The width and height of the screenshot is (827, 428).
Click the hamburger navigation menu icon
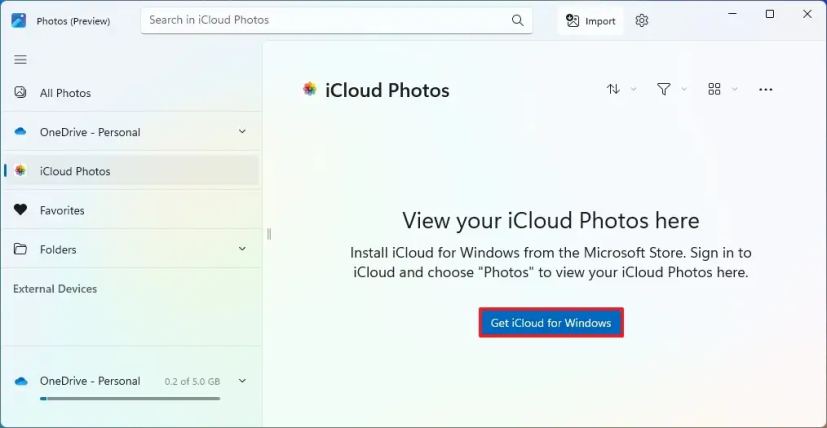(x=20, y=60)
